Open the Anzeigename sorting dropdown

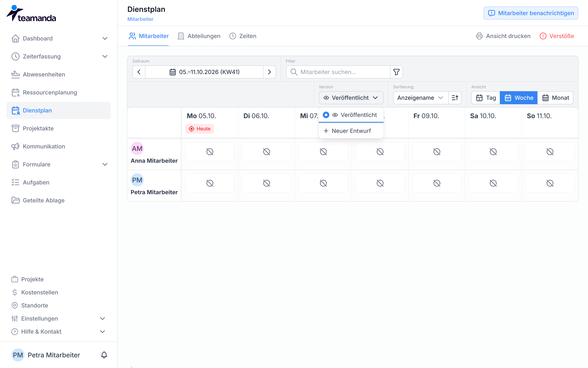pyautogui.click(x=421, y=98)
